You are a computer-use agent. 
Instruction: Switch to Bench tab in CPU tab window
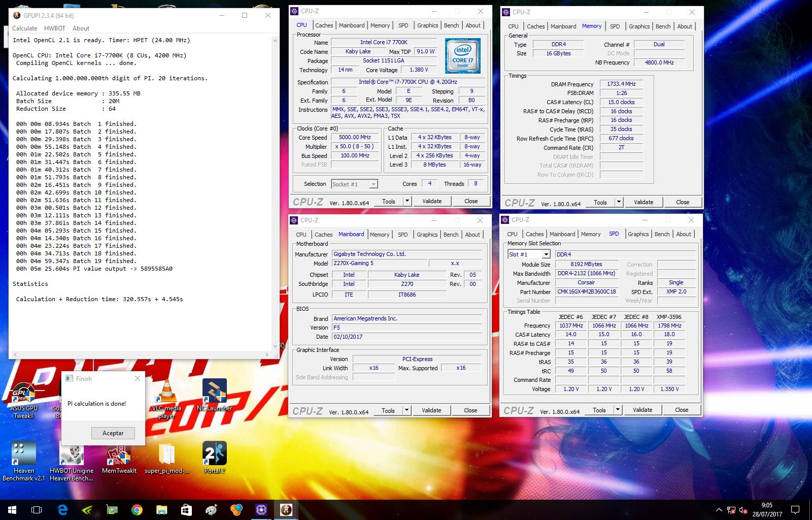451,25
